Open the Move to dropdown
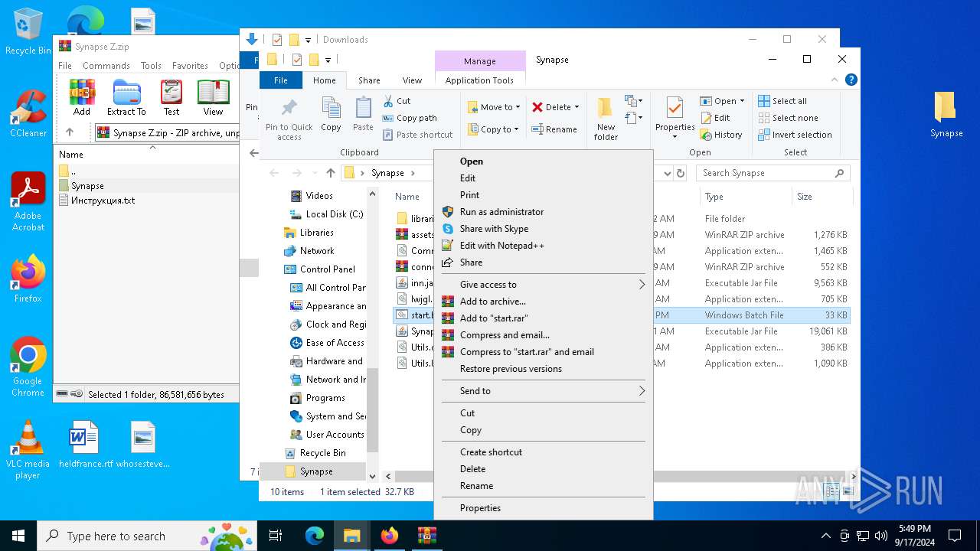This screenshot has height=551, width=980. pyautogui.click(x=494, y=107)
